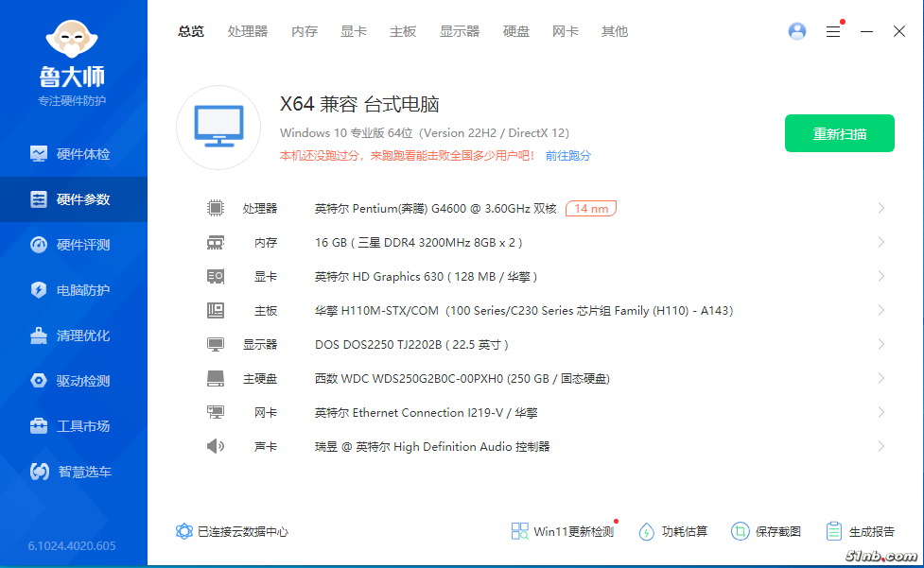Click Windows 10 专业版 64位 version text
Image resolution: width=924 pixels, height=568 pixels.
tap(425, 133)
